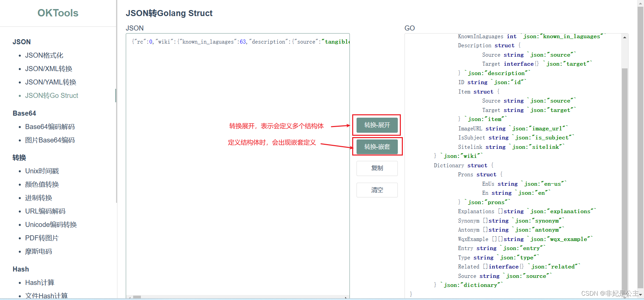Viewport: 644px width, 300px height.
Task: Open 文件Hash计算 tool
Action: click(x=46, y=296)
